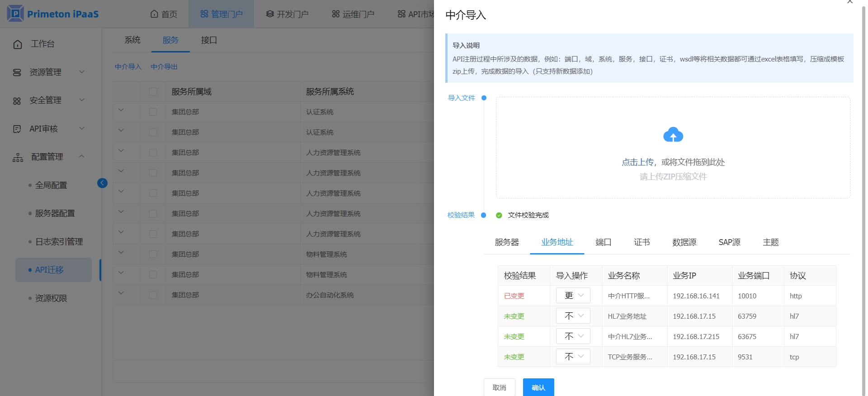Viewport: 868px width, 396px height.
Task: Click the 工作台 home icon in sidebar
Action: tap(18, 44)
